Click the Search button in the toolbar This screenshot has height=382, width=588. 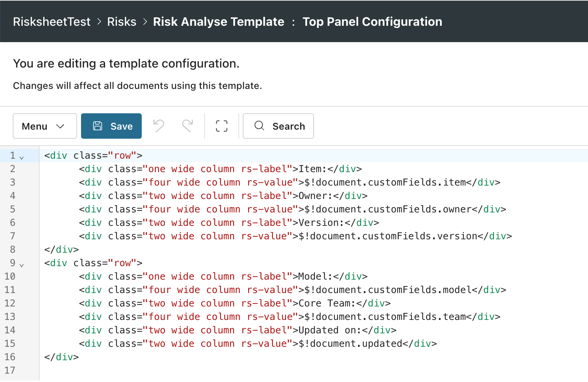coord(278,126)
